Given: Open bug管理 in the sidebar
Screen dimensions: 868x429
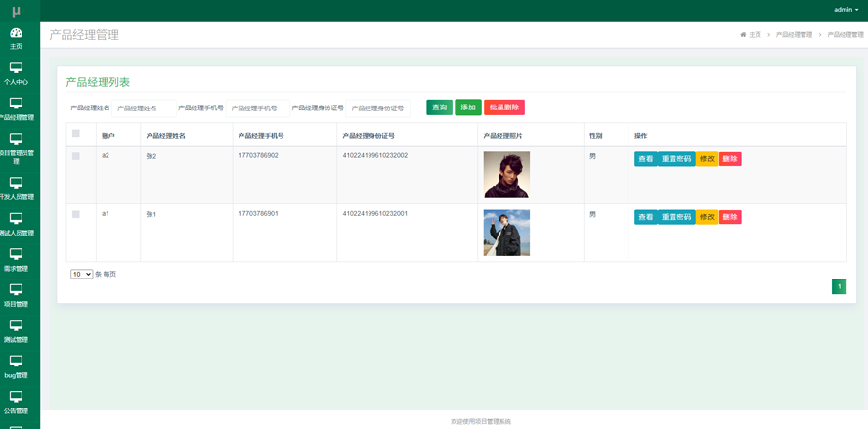Looking at the screenshot, I should click(x=16, y=366).
